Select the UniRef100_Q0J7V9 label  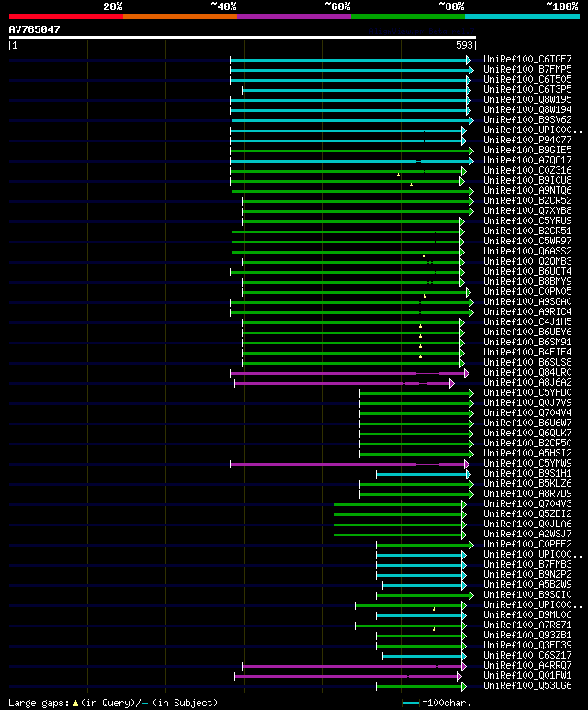coord(527,403)
